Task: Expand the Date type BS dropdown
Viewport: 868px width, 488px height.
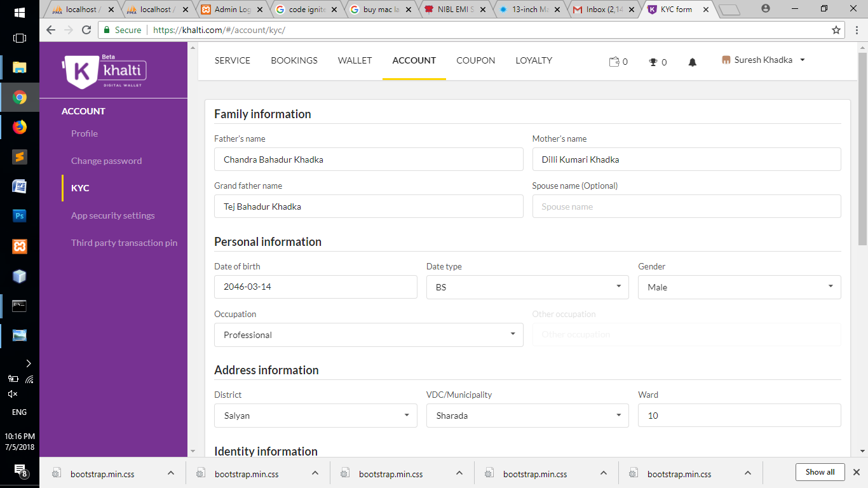Action: tap(527, 287)
